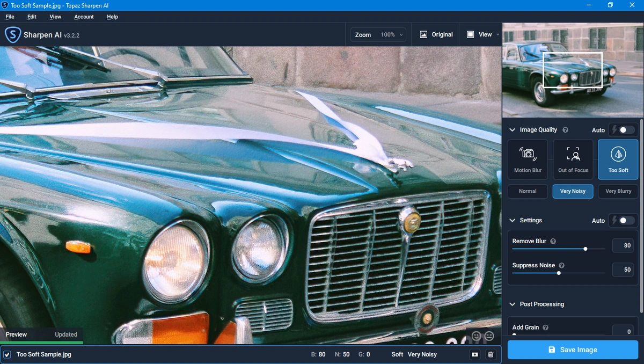644x364 pixels.
Task: Open Image Quality help question icon
Action: pos(565,130)
